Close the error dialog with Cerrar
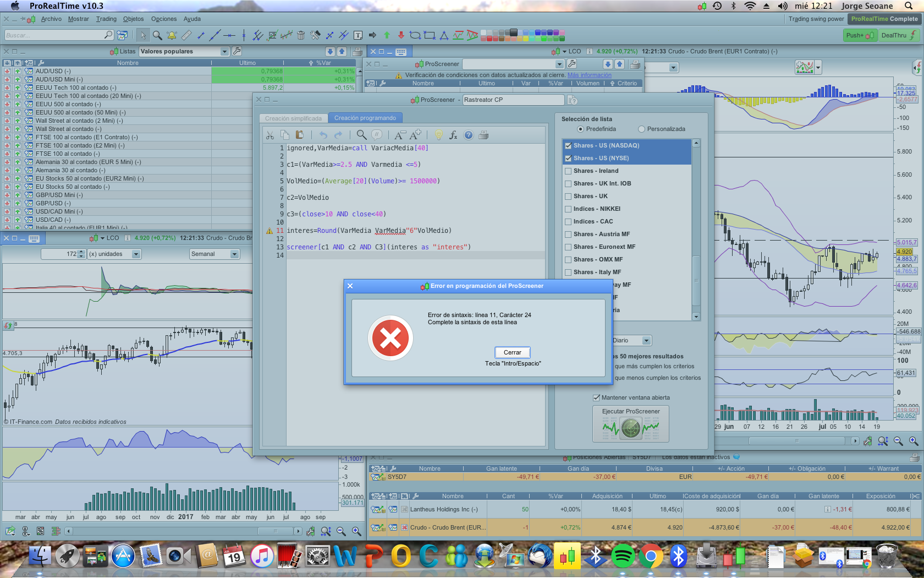 512,352
